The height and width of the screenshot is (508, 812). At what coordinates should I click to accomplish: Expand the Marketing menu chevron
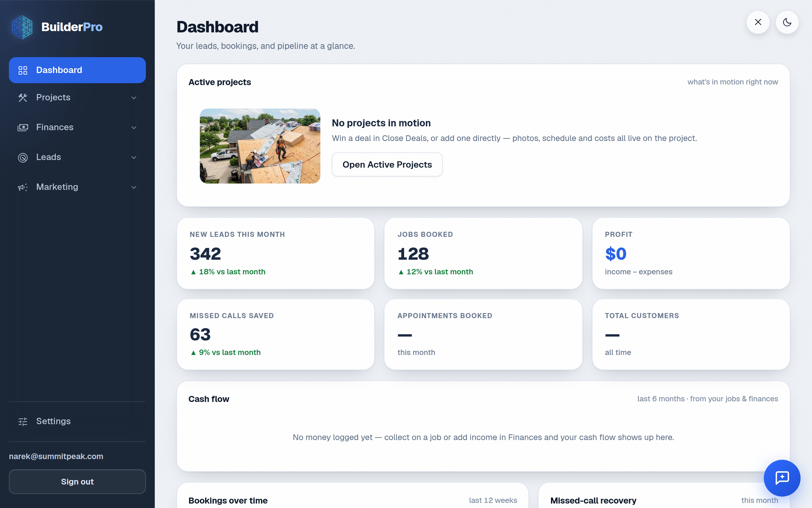click(x=134, y=187)
